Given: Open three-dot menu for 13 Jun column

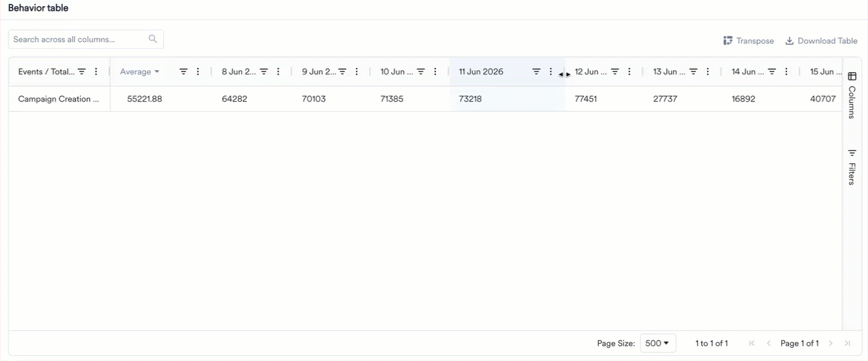Looking at the screenshot, I should tap(707, 71).
